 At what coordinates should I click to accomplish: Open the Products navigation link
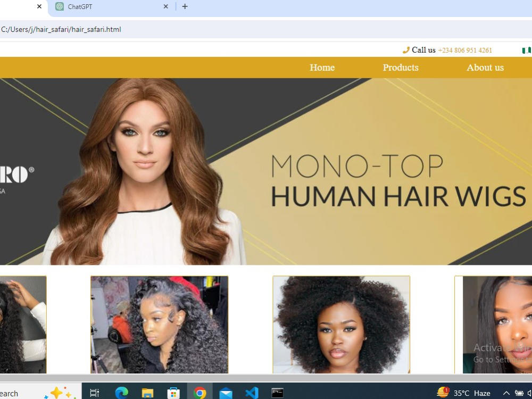click(x=401, y=68)
